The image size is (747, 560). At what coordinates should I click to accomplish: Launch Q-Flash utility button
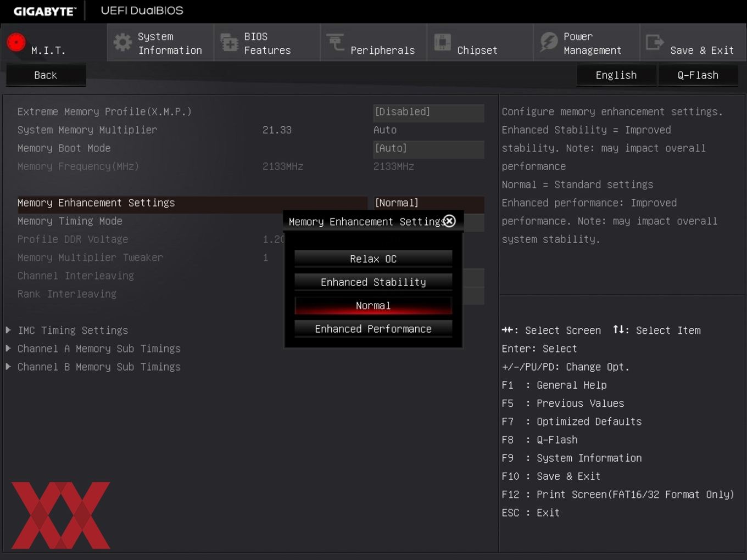click(698, 75)
